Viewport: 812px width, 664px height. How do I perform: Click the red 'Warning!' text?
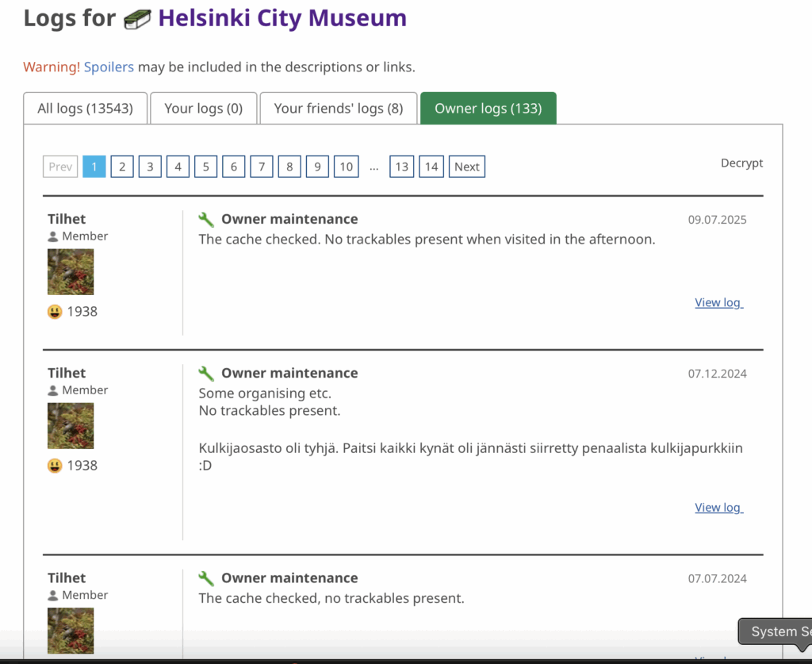(52, 67)
